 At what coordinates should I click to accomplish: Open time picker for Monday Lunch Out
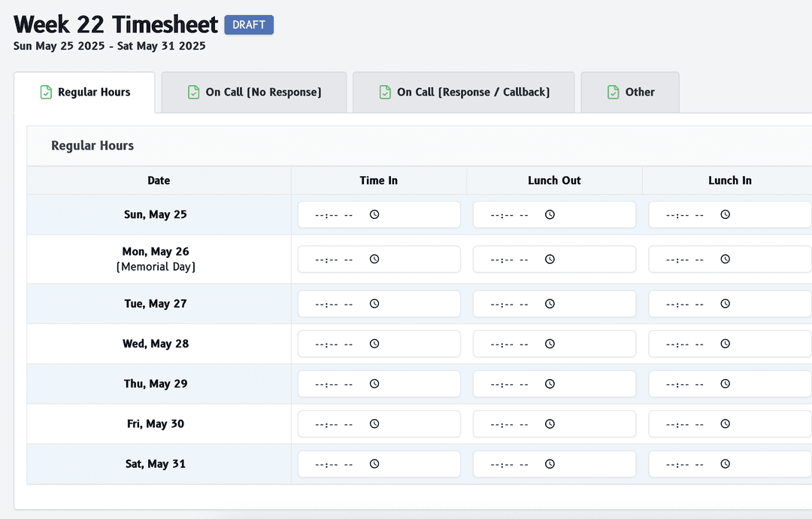pos(550,259)
